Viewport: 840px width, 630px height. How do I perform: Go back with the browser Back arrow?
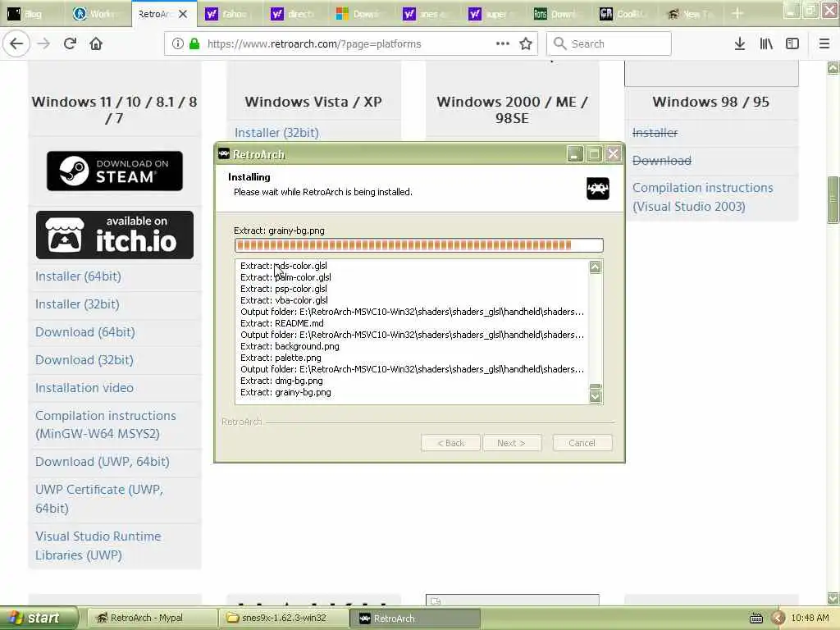[x=16, y=44]
